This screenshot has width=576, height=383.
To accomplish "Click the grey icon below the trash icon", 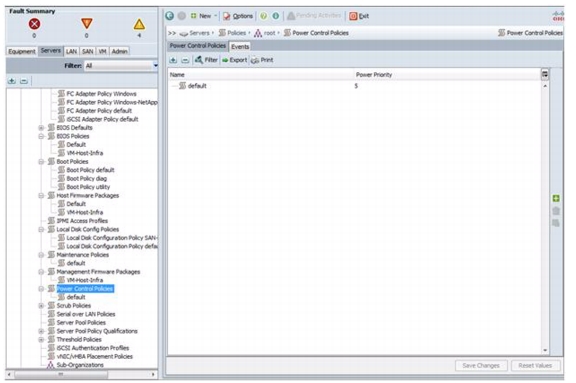I will 556,223.
